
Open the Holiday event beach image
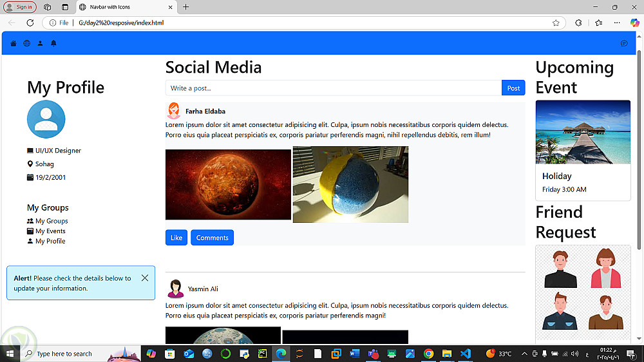pos(583,132)
